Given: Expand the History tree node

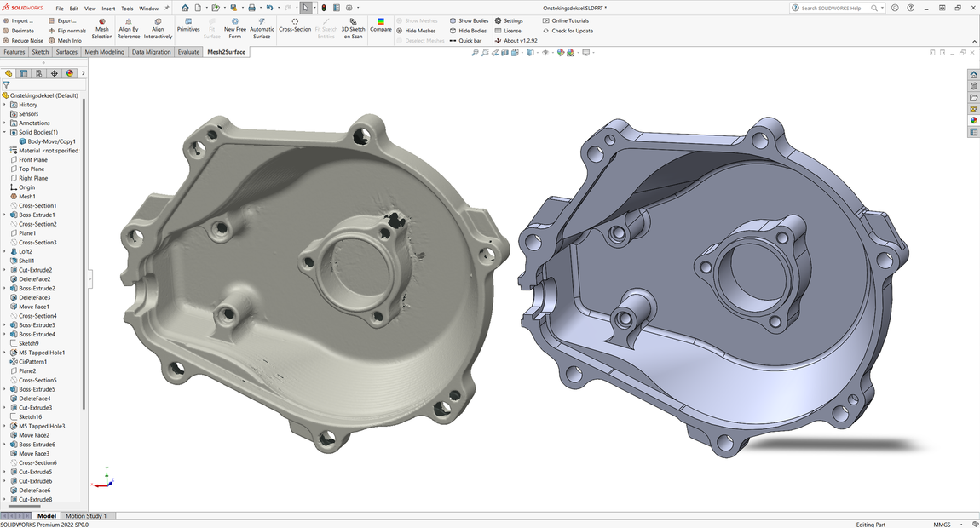Looking at the screenshot, I should 4,105.
